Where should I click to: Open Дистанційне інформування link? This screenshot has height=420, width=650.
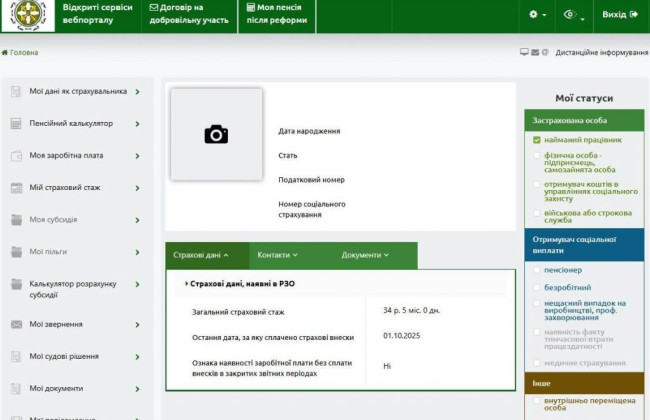[601, 53]
